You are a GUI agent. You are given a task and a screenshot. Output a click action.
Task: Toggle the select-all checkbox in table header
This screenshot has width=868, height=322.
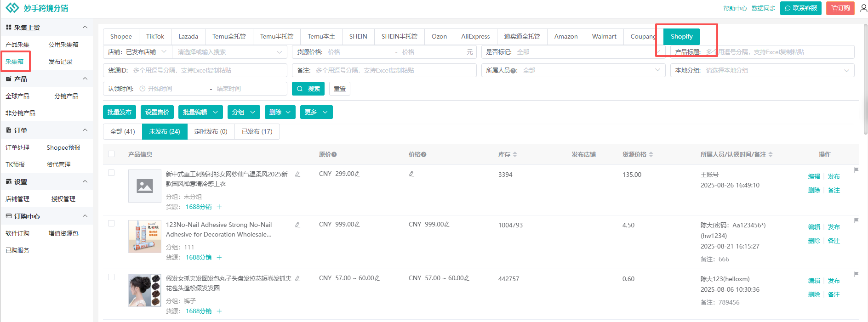tap(111, 154)
